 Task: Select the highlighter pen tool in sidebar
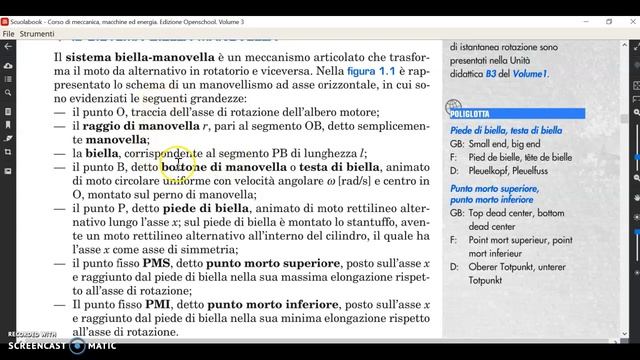point(8,138)
